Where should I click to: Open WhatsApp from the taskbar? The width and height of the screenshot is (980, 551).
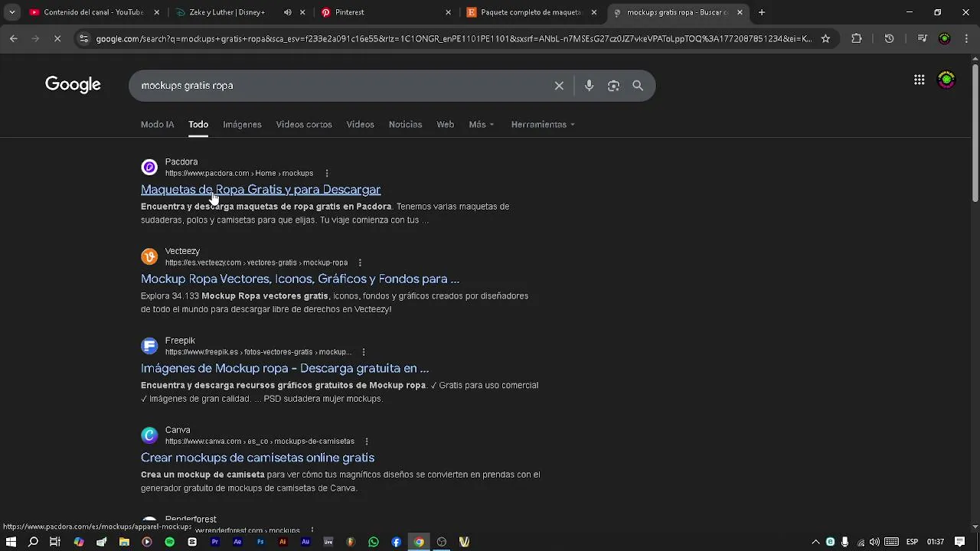tap(374, 542)
